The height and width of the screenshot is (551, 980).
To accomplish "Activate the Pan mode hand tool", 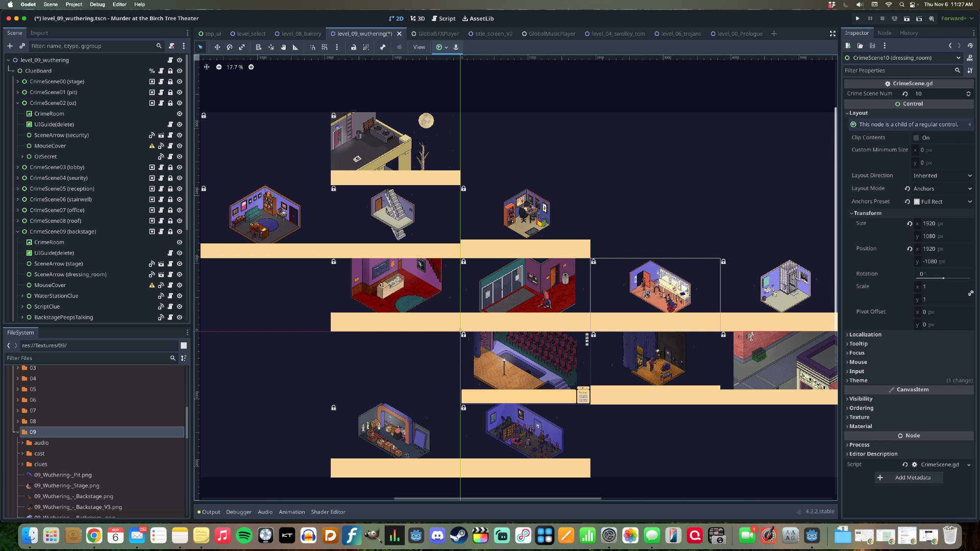I will 283,47.
